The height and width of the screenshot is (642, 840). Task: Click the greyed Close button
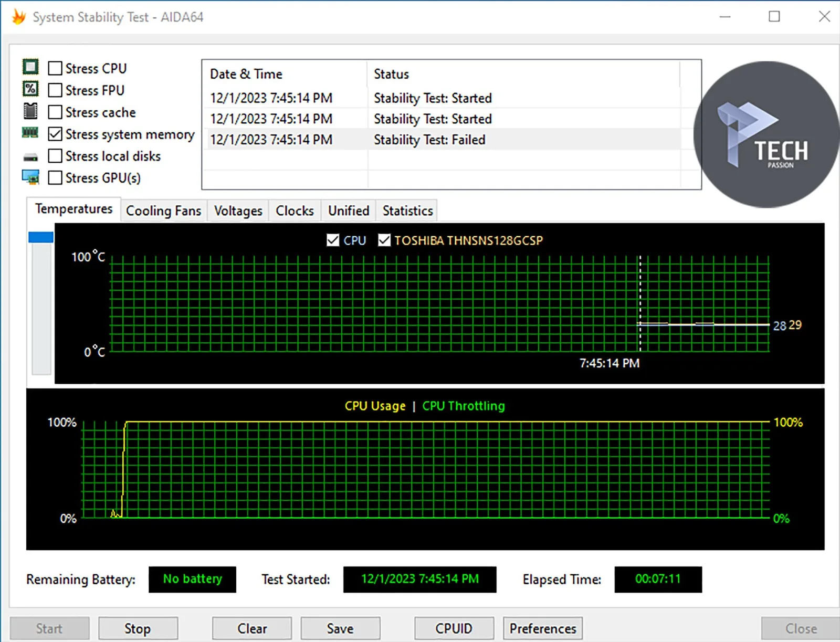[801, 628]
